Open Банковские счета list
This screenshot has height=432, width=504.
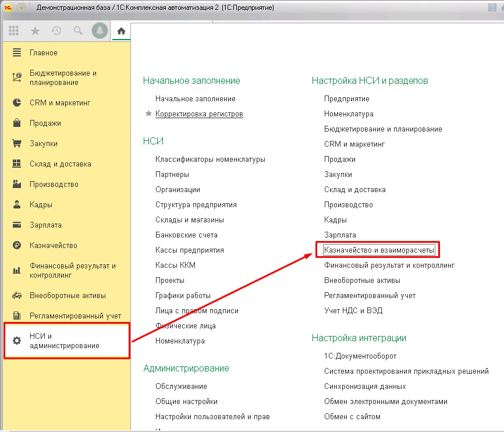(x=186, y=235)
